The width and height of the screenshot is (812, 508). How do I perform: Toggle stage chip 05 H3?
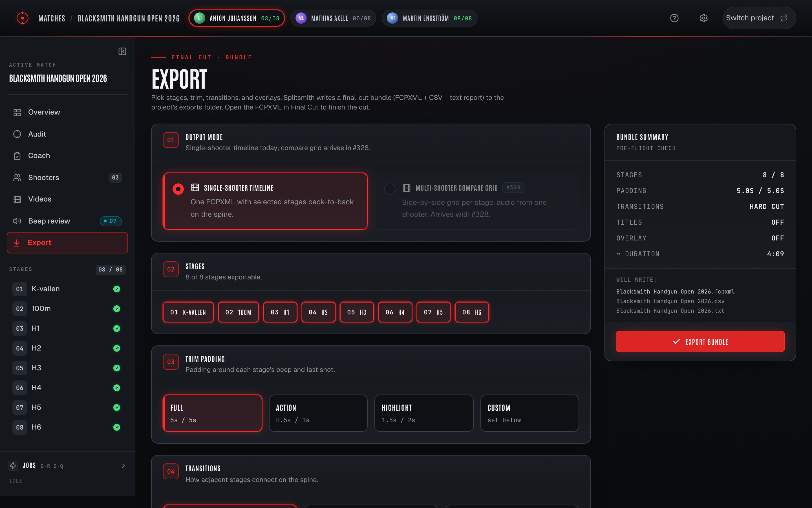pyautogui.click(x=357, y=312)
